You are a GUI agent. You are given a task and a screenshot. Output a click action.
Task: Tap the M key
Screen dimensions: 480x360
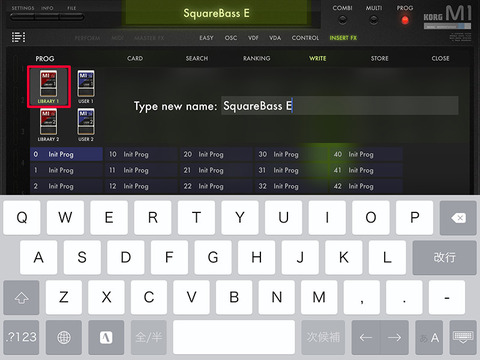tap(319, 297)
